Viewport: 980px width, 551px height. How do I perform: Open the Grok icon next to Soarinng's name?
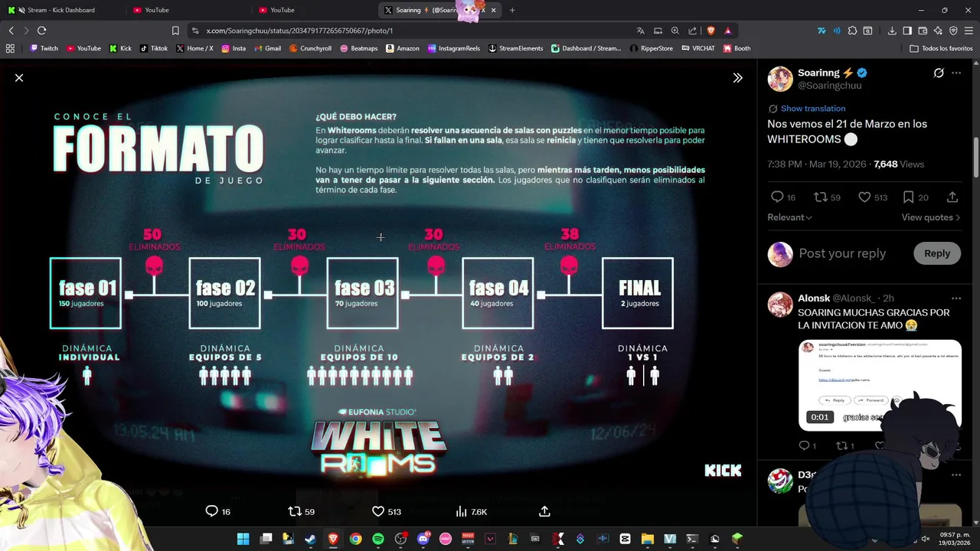pos(939,73)
